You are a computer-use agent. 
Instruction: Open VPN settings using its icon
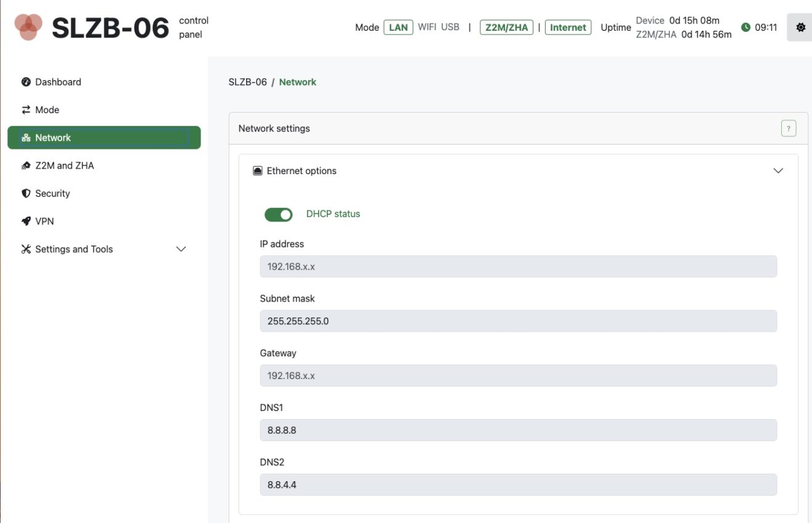[x=25, y=220]
